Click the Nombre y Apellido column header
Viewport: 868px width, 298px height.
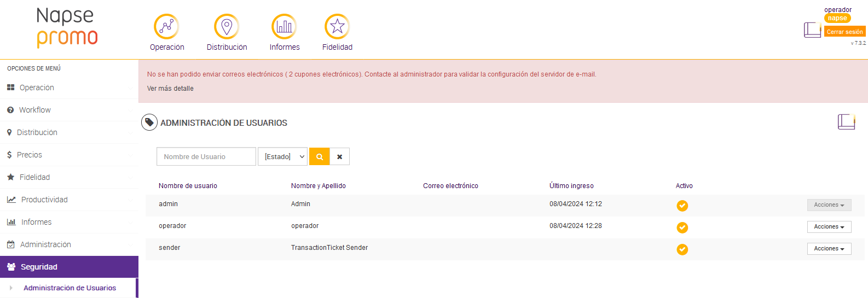pos(319,186)
